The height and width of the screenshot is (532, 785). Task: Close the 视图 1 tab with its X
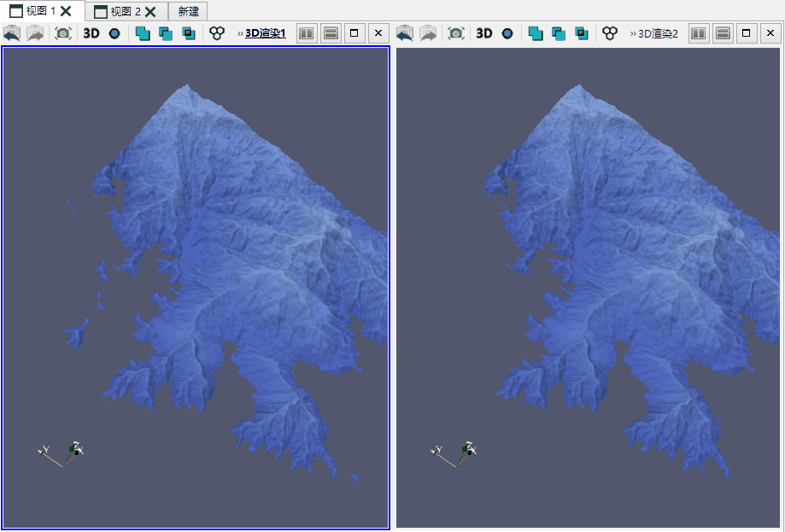[66, 11]
